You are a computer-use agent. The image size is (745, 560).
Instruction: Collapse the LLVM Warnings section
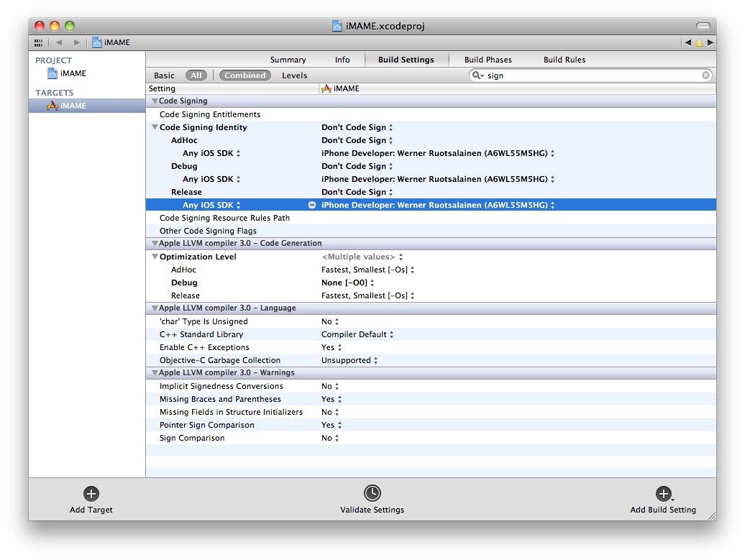click(155, 373)
